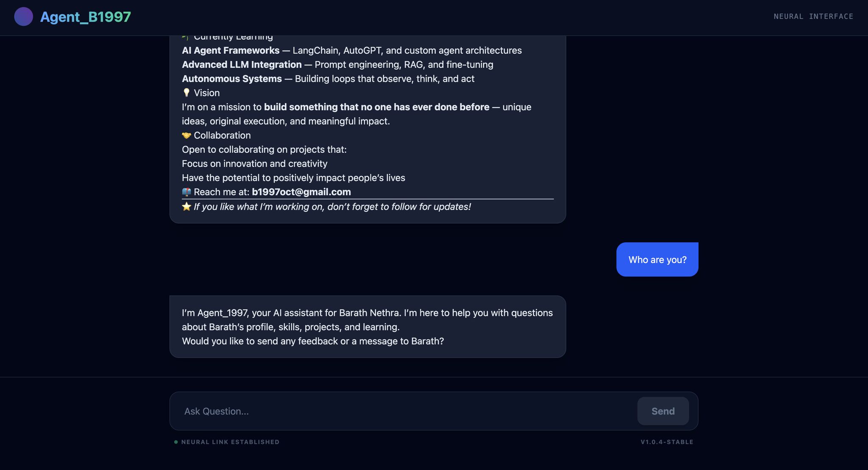Click the lightbulb Vision icon
The image size is (868, 470).
(x=186, y=93)
